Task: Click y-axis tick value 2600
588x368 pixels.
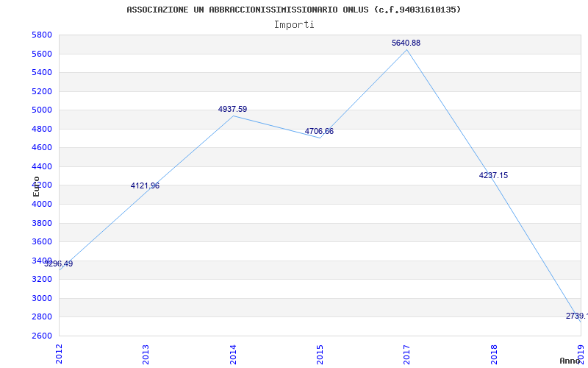Action: tap(42, 336)
